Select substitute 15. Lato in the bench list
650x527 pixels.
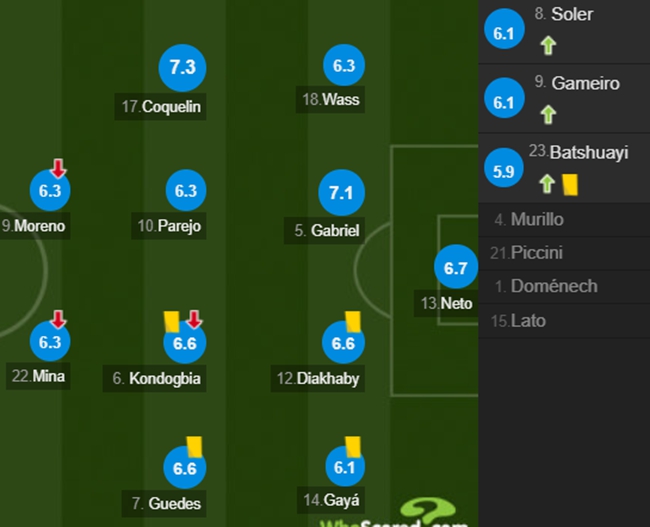pyautogui.click(x=564, y=321)
